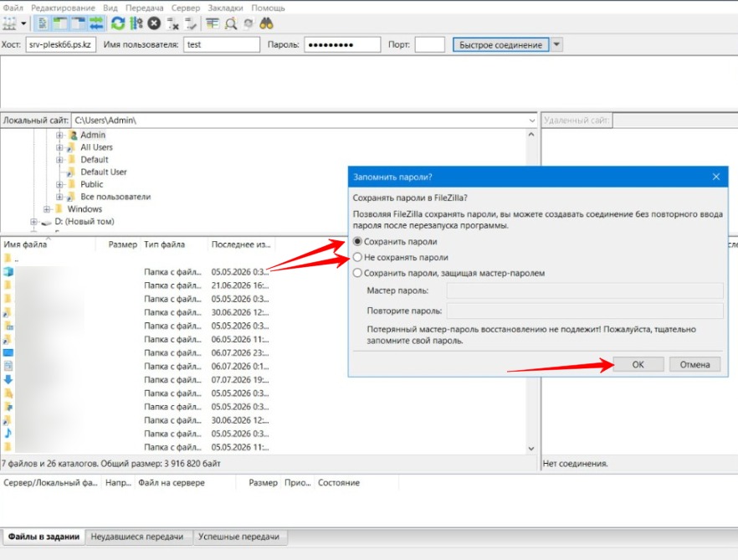The width and height of the screenshot is (738, 560).
Task: Toggle the transfer queue display
Action: coord(96,23)
